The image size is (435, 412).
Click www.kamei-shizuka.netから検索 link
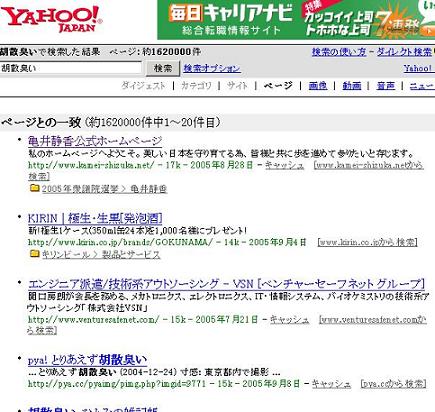pos(369,165)
